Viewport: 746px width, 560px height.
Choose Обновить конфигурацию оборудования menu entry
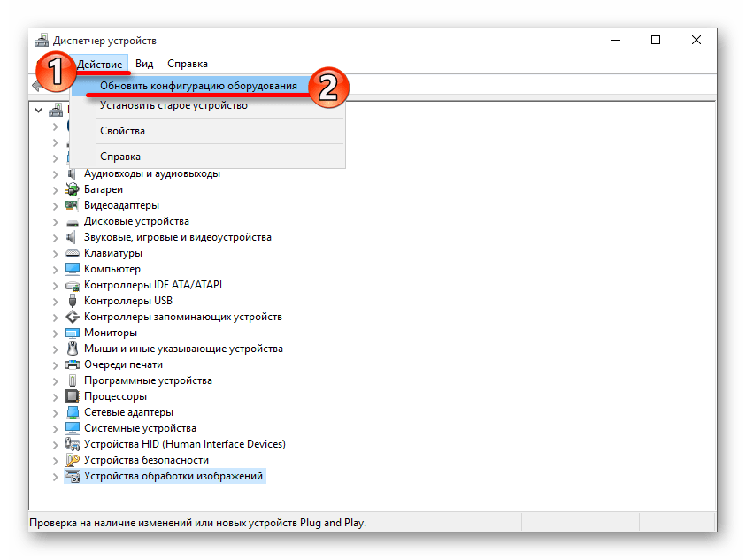[198, 87]
